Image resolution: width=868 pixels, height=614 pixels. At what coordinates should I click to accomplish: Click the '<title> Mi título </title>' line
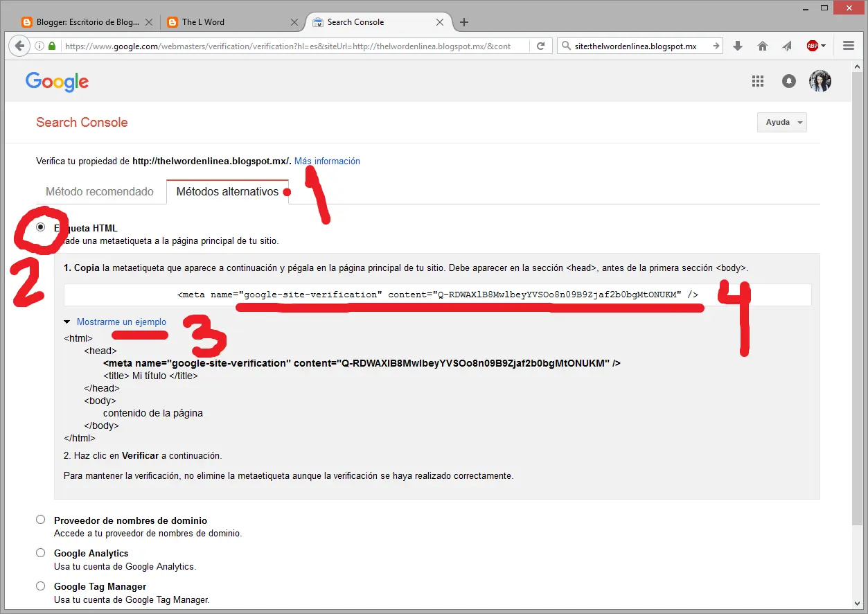150,376
